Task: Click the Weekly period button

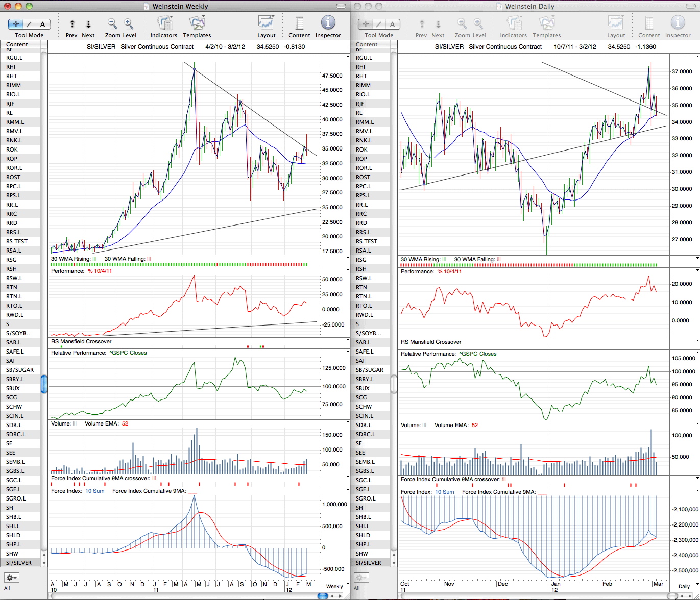Action: [334, 586]
